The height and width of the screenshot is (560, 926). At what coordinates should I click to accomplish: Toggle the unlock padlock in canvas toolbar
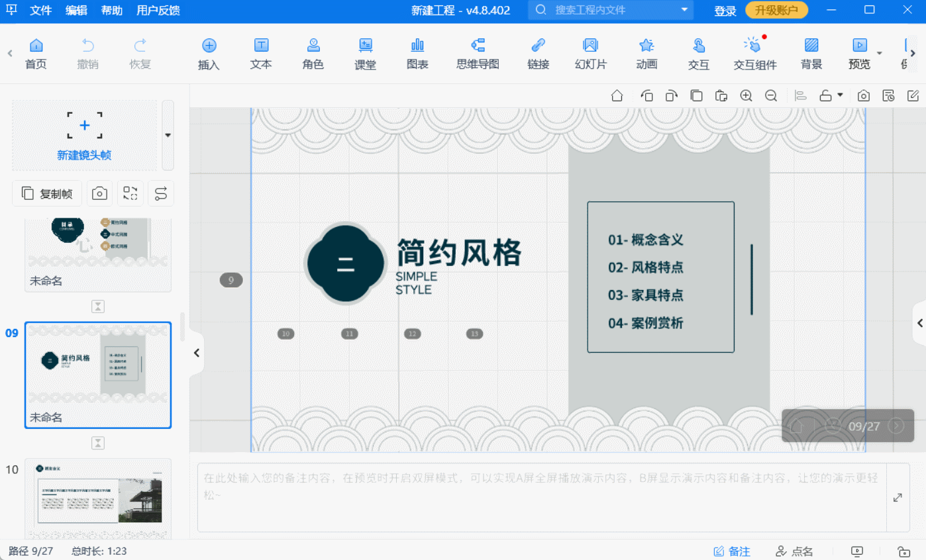[825, 96]
